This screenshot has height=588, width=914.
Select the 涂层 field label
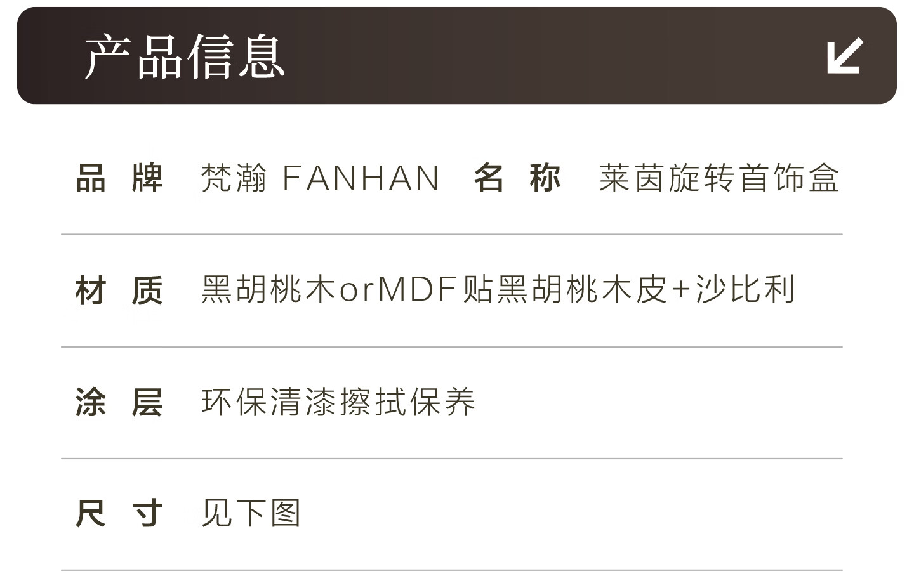(119, 403)
